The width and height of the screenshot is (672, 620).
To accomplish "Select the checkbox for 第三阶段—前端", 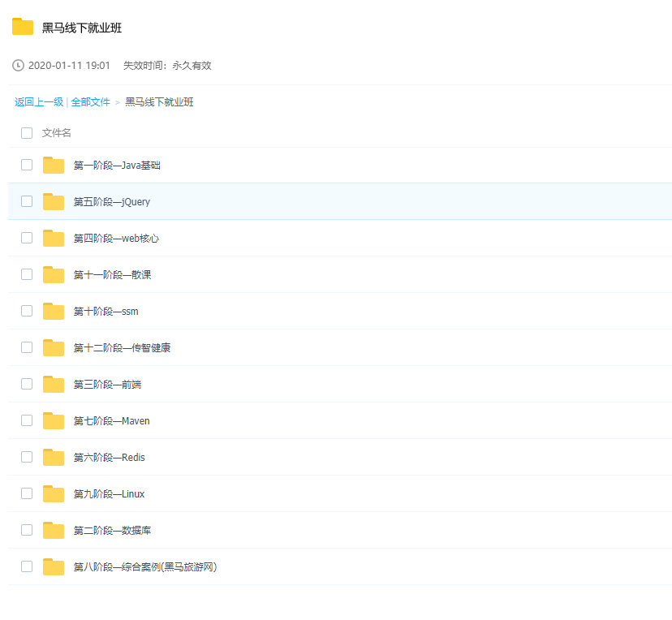I will [27, 384].
